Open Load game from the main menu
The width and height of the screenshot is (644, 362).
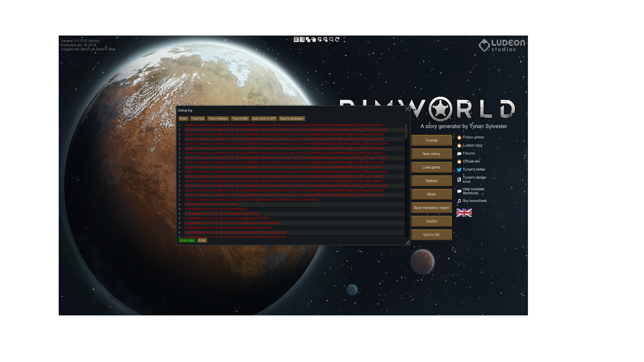coord(431,167)
